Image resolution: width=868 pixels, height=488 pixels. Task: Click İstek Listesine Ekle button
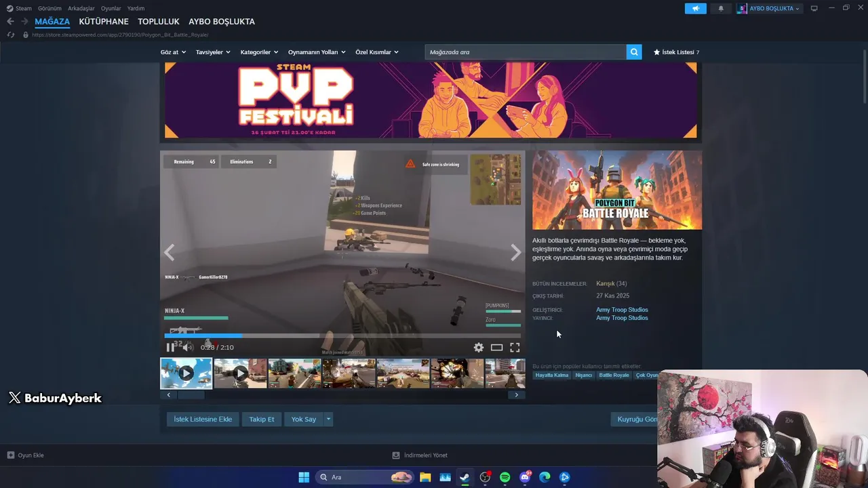tap(203, 419)
